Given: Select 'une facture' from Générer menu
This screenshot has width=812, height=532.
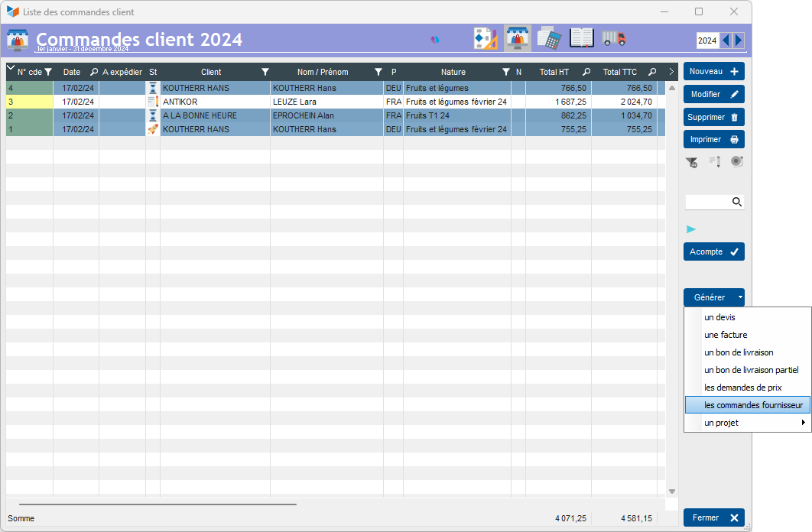Looking at the screenshot, I should coord(726,335).
